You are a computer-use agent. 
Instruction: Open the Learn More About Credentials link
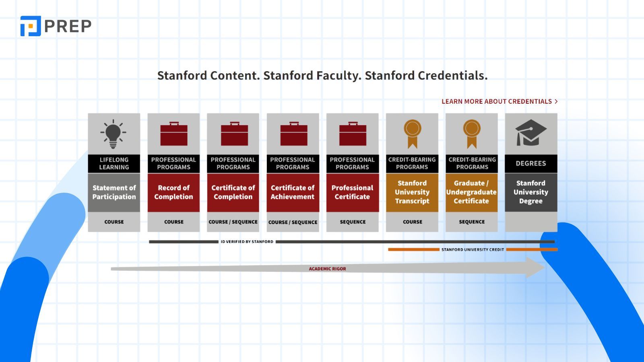point(500,101)
